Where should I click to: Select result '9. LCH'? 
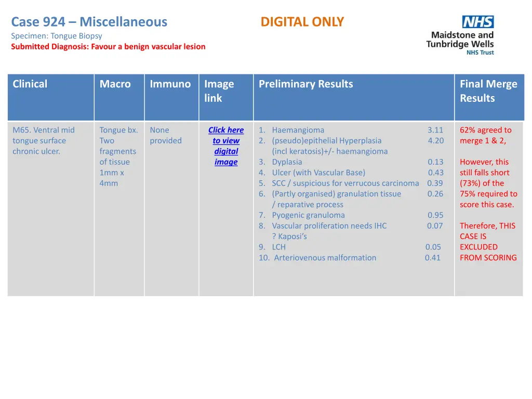tap(272, 247)
